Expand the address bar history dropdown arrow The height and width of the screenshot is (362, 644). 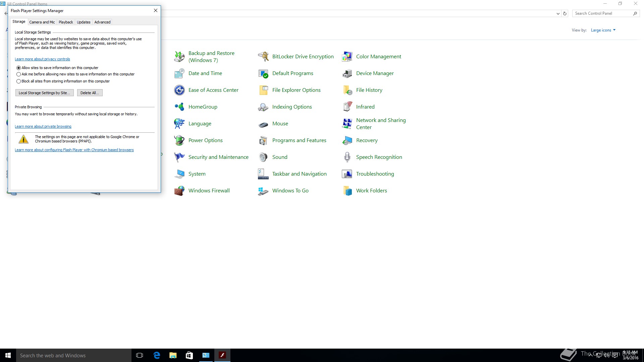pyautogui.click(x=558, y=14)
